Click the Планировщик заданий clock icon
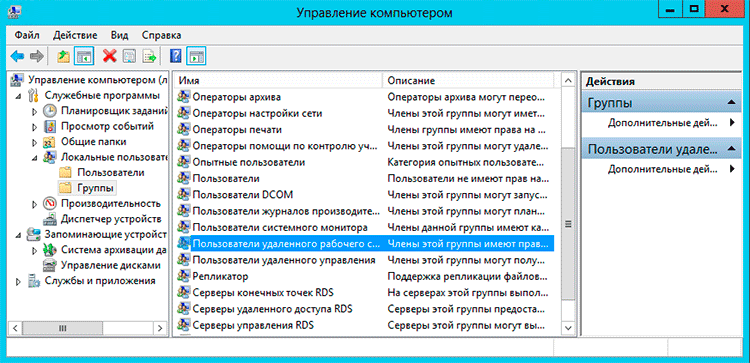 click(49, 111)
